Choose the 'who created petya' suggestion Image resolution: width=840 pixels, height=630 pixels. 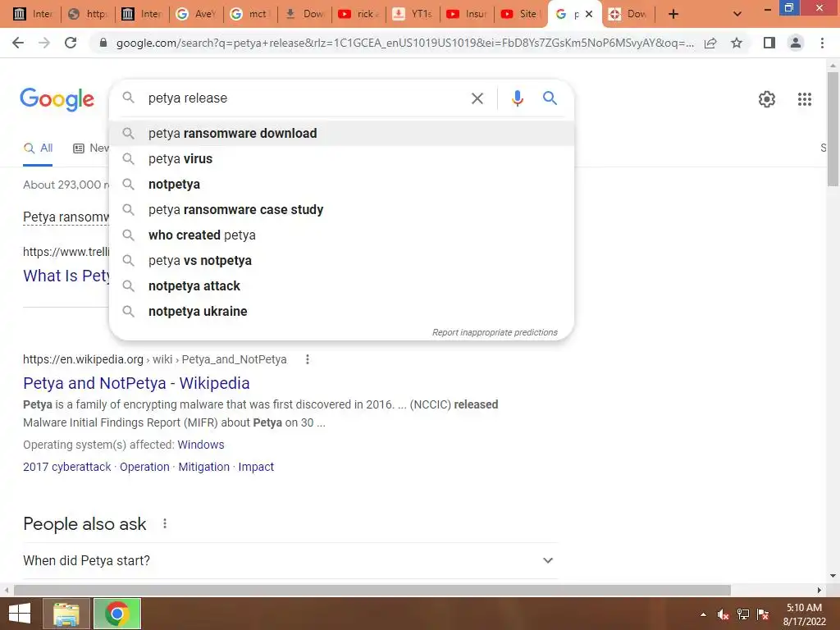tap(341, 235)
